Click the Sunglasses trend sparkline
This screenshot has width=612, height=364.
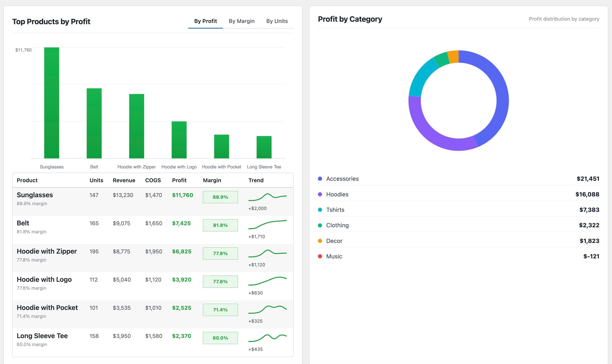pos(267,197)
